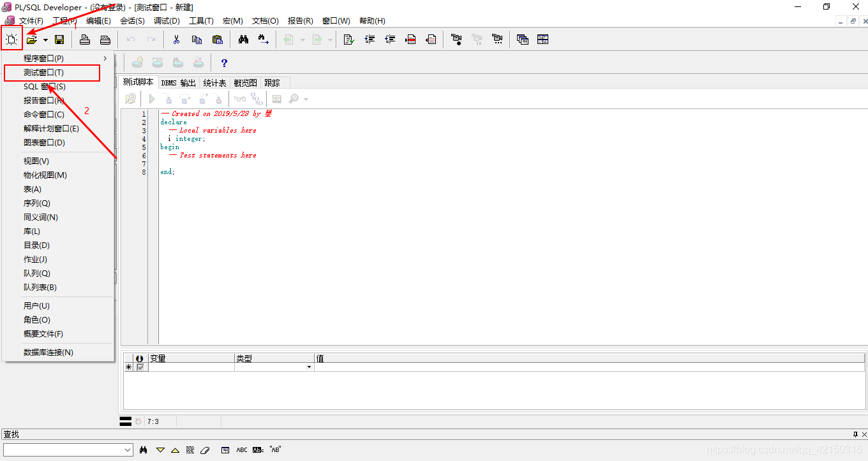Image resolution: width=868 pixels, height=461 pixels.
Task: Toggle the checkbox in the variables grid row
Action: click(140, 367)
